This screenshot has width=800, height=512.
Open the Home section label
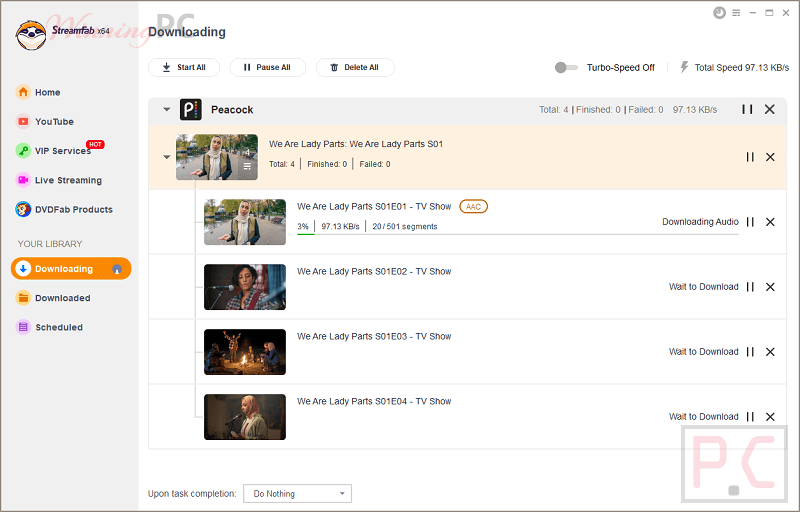pyautogui.click(x=47, y=92)
